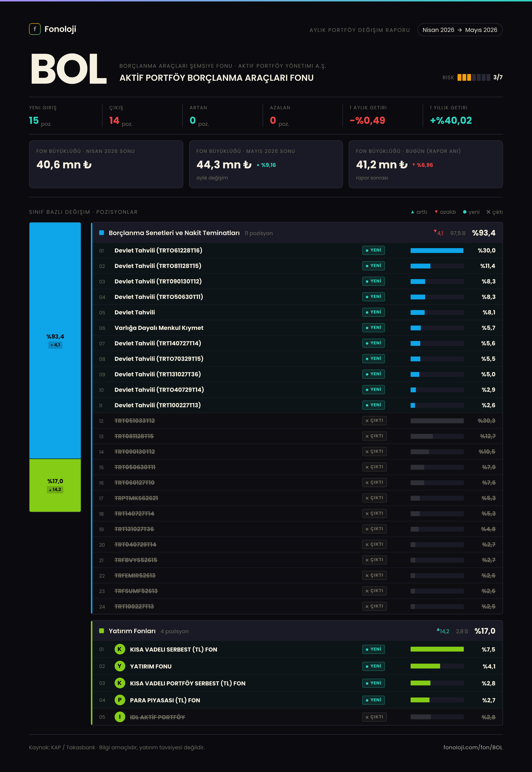Click the risk level bar indicator icon
Screen dimensions: 532x772
[x=474, y=77]
